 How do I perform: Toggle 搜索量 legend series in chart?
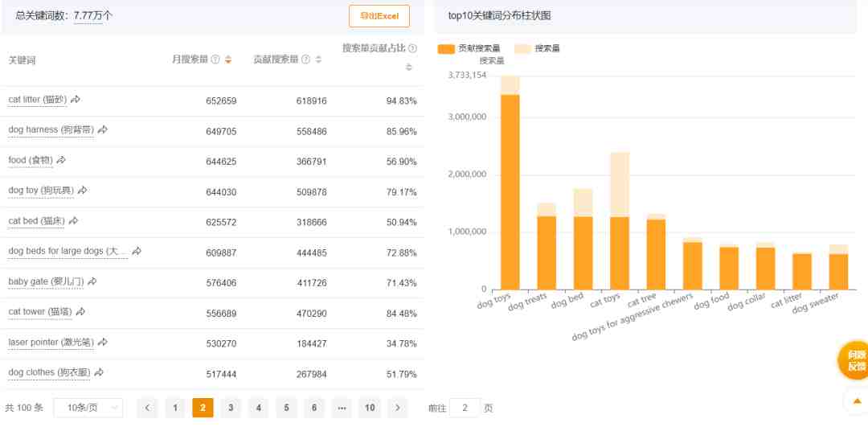[x=538, y=49]
